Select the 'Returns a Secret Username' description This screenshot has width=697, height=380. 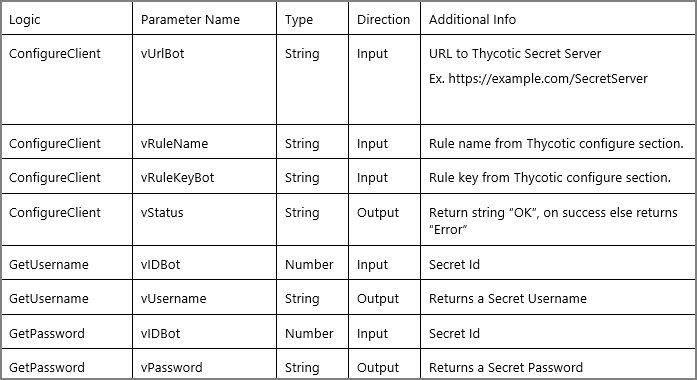pos(508,299)
